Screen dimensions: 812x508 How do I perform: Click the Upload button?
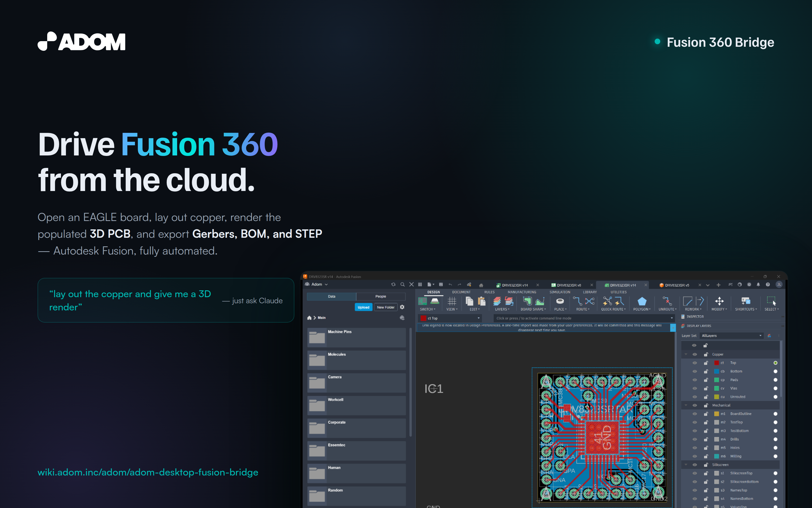click(363, 307)
